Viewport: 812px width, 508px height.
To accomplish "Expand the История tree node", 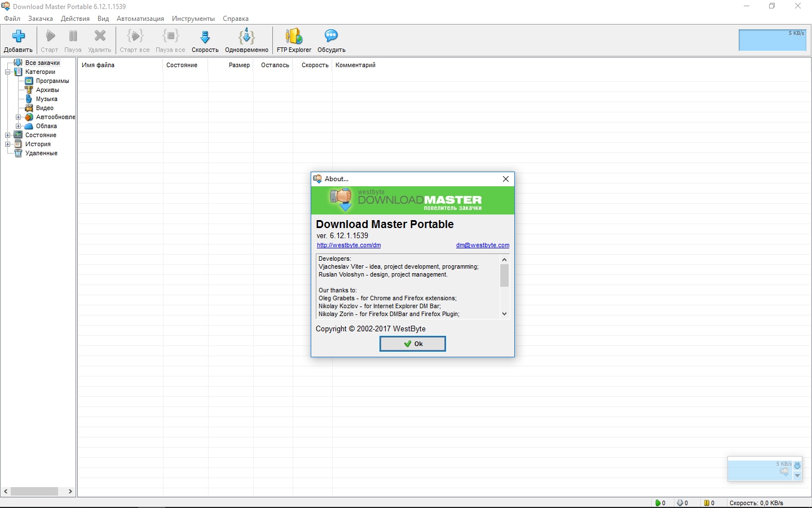I will tap(8, 144).
